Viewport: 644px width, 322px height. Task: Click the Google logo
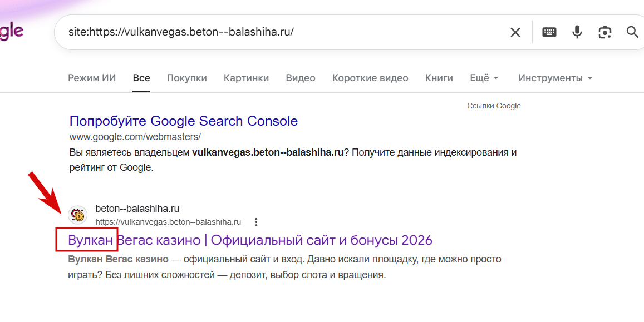point(11,32)
